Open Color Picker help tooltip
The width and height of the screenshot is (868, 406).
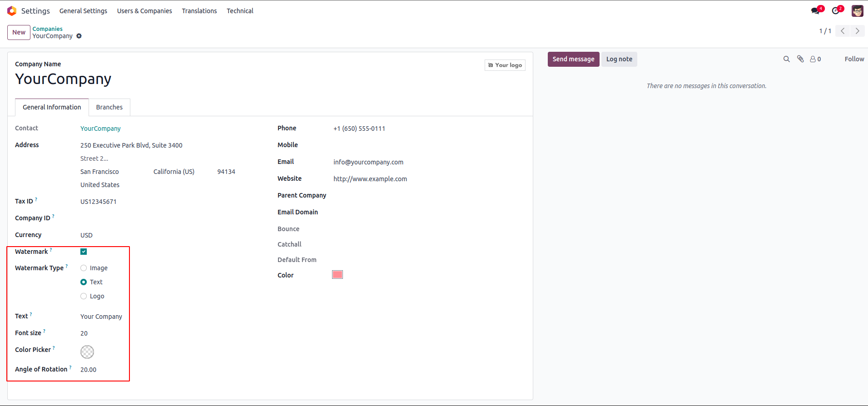[54, 347]
